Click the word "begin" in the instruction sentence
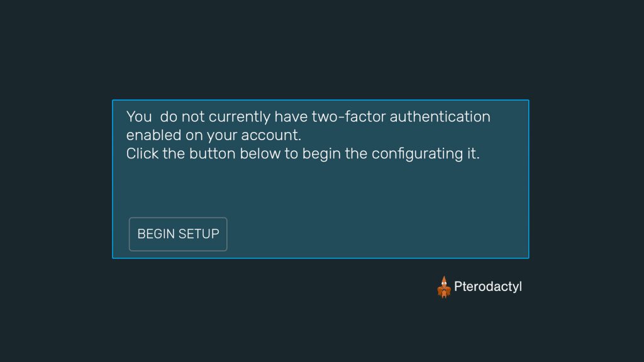The height and width of the screenshot is (362, 644). tap(322, 153)
